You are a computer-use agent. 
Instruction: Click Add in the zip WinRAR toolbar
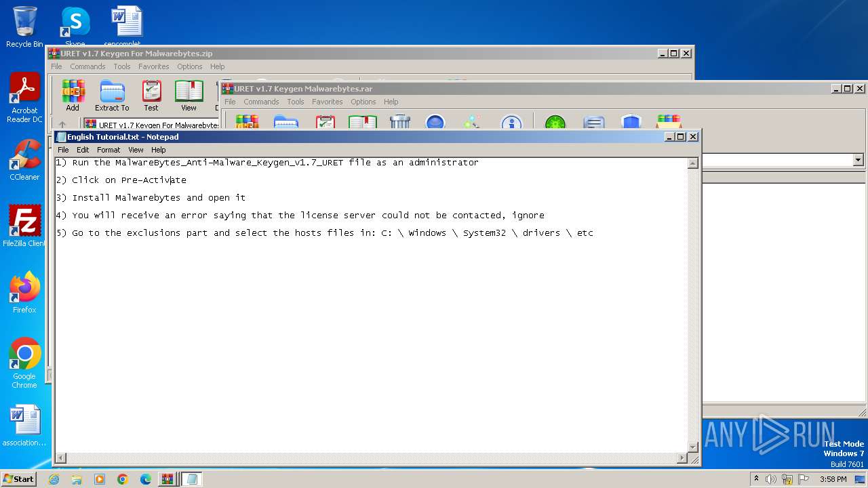(x=73, y=96)
